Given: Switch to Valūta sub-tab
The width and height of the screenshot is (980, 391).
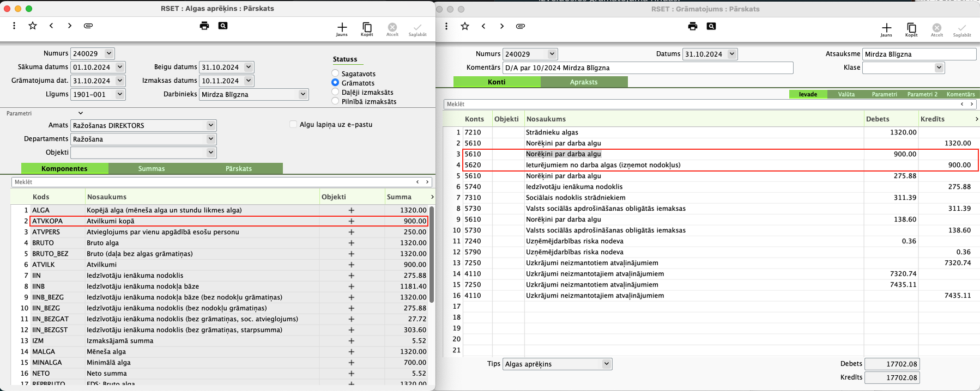Looking at the screenshot, I should coord(846,94).
